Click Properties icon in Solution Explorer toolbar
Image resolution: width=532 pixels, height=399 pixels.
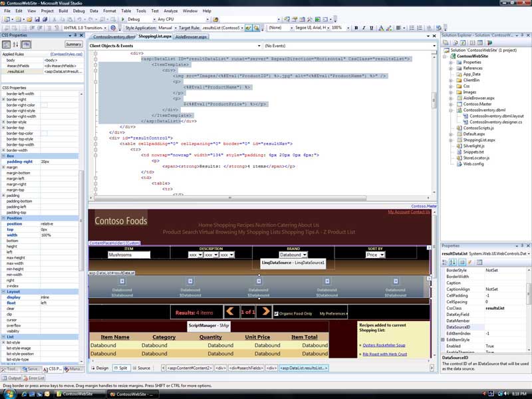click(446, 43)
